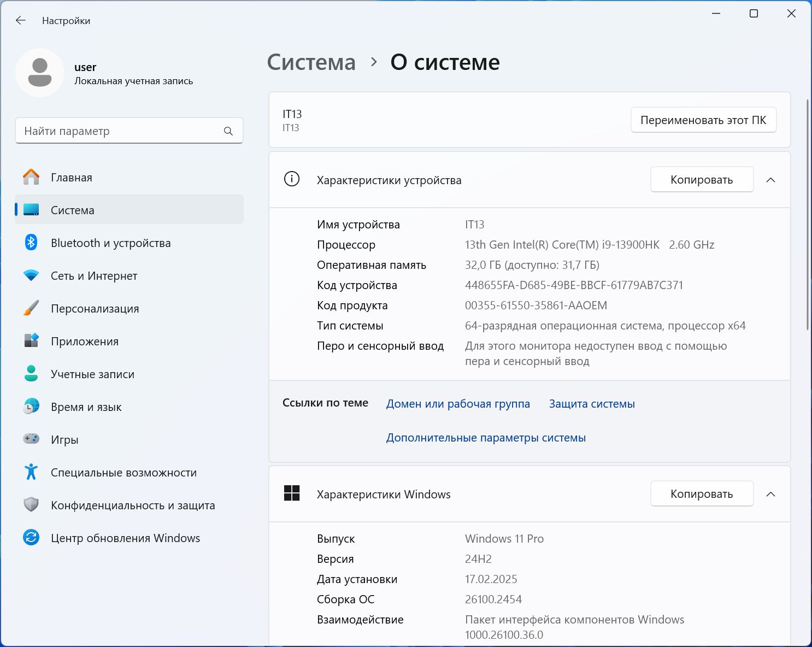Click the Игры gamepad icon
This screenshot has height=647, width=812.
pos(31,438)
